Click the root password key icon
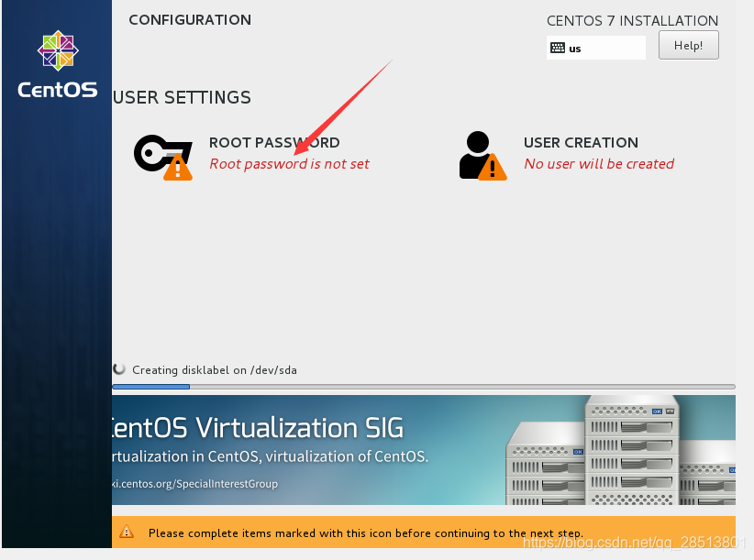The image size is (754, 560). 163,157
